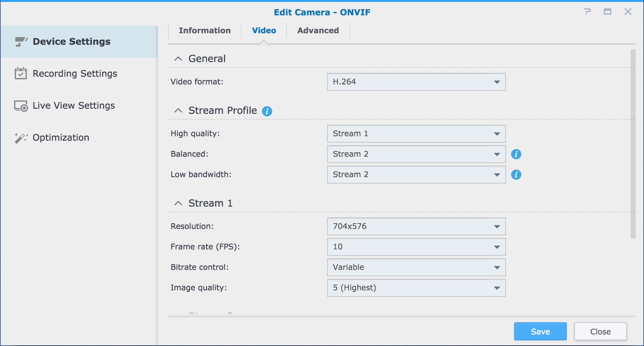Image resolution: width=644 pixels, height=346 pixels.
Task: Click the info icon beside Stream Profile heading
Action: 267,111
